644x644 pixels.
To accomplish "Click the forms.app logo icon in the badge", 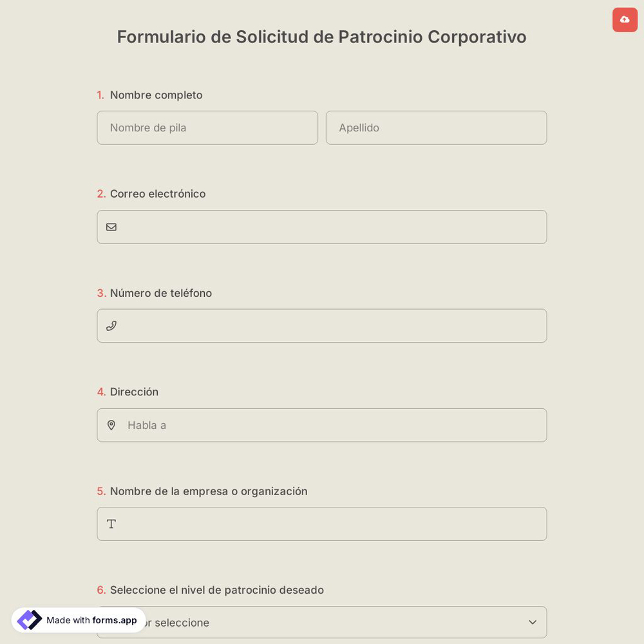I will coord(30,620).
